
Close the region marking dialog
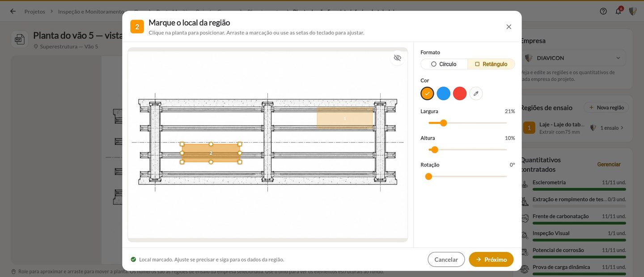tap(508, 27)
